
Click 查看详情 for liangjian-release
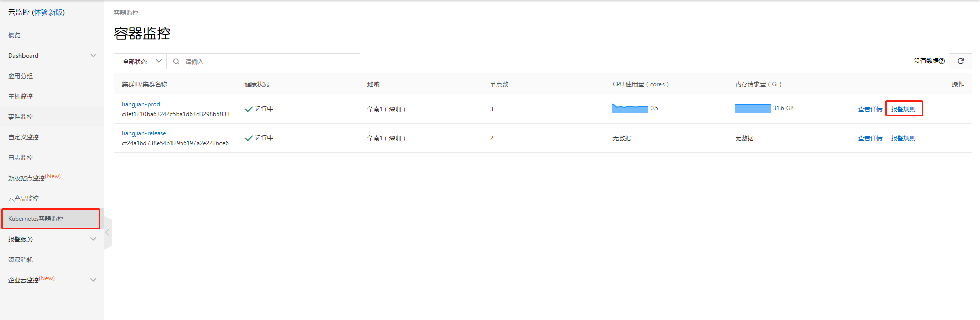coord(870,138)
